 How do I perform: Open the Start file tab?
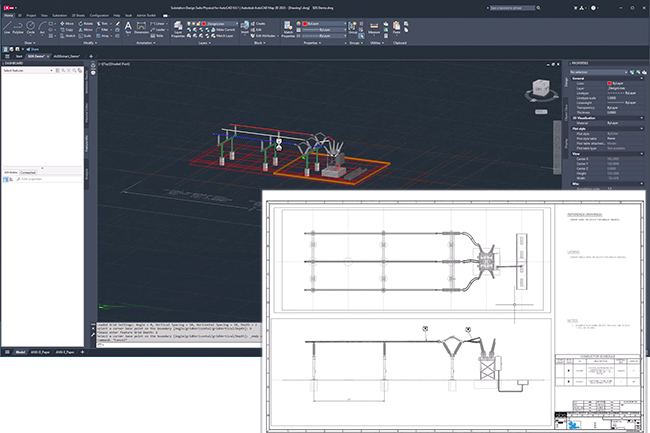pos(17,56)
